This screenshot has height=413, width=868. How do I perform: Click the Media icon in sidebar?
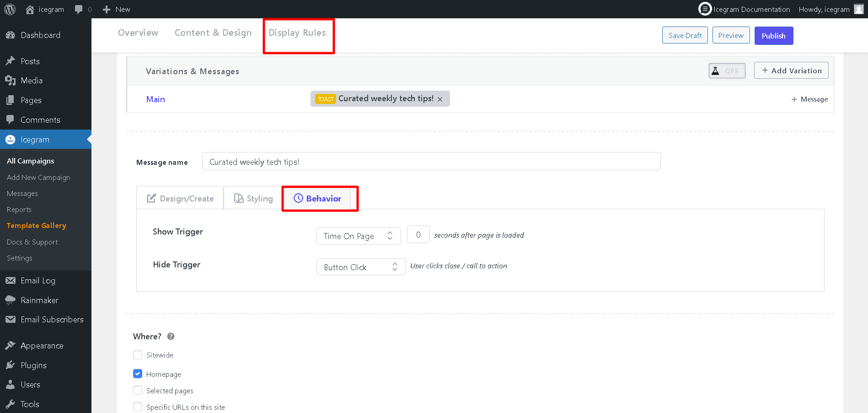[11, 81]
